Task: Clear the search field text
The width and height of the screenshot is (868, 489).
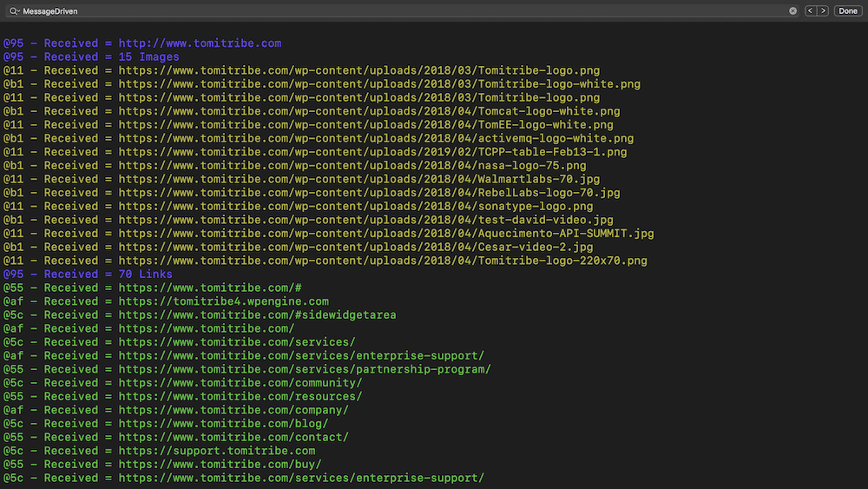Action: click(792, 11)
